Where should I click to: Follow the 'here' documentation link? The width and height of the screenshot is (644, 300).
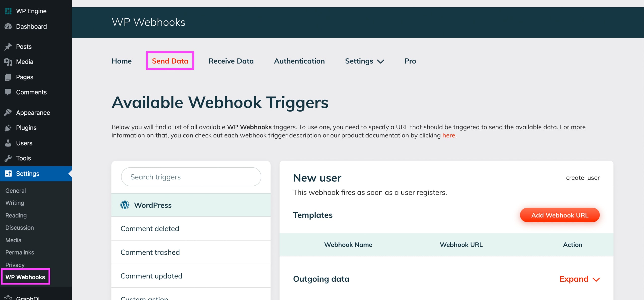click(449, 135)
